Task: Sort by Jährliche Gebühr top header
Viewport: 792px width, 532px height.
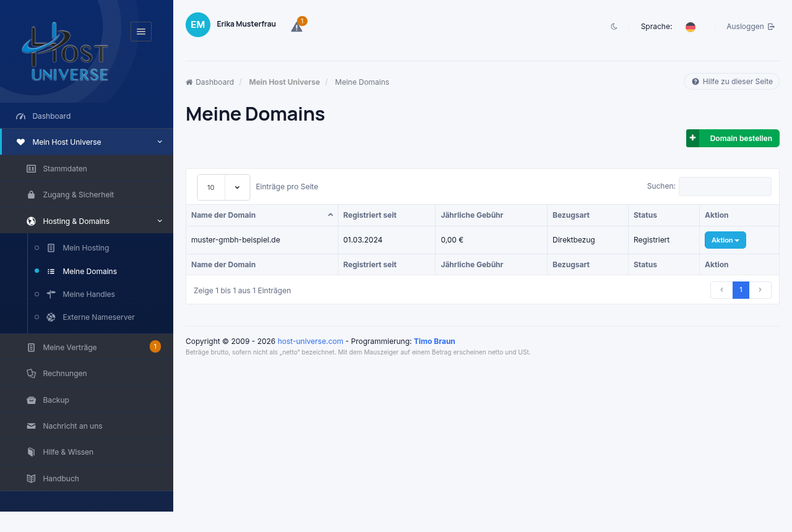Action: pos(491,215)
